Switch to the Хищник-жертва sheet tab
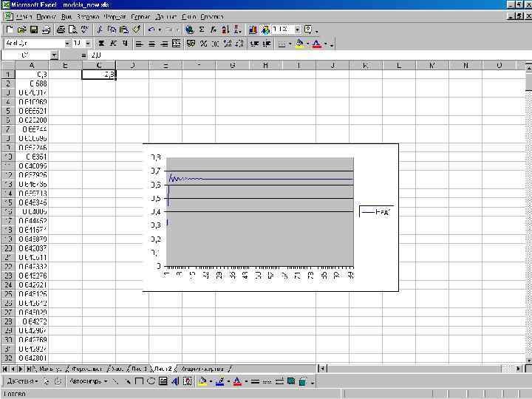This screenshot has height=399, width=532. (202, 369)
